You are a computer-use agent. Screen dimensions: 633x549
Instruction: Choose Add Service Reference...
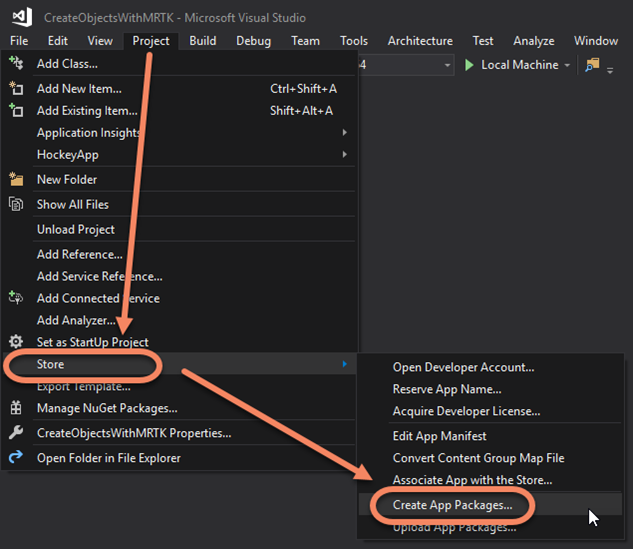coord(180,276)
